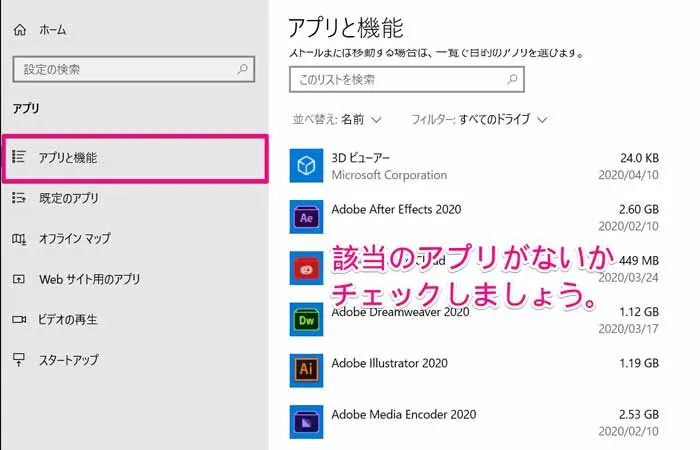This screenshot has height=450, width=700.
Task: Click the ビデオの再生 camera icon
Action: tap(19, 319)
